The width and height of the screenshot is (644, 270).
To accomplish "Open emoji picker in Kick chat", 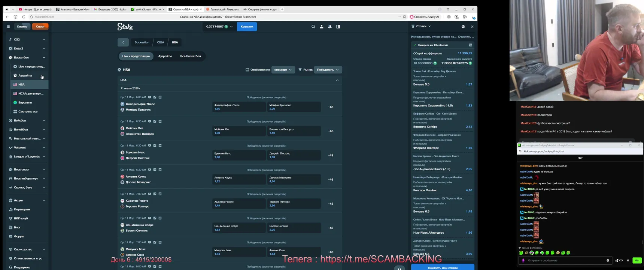I will click(x=608, y=260).
